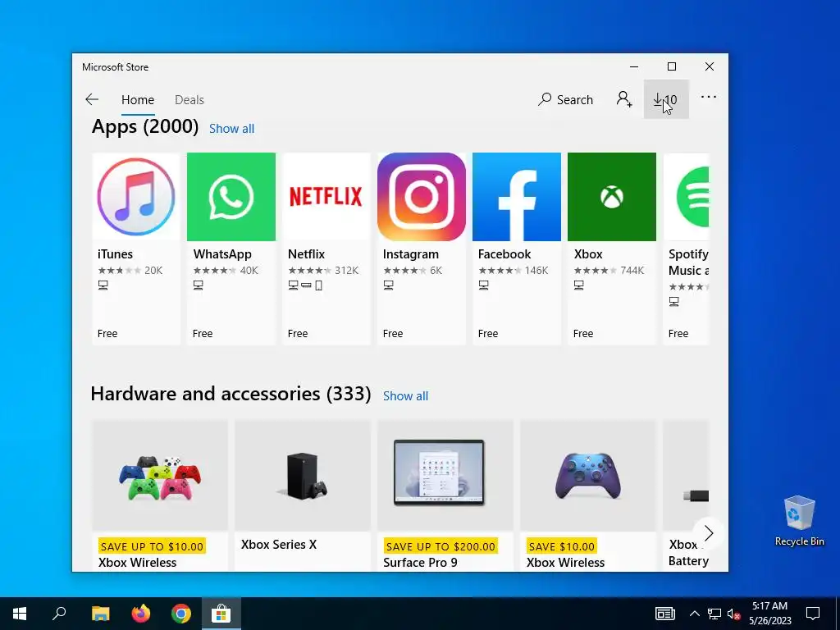Open the See more ellipsis menu
Screen dimensions: 840x630
click(x=708, y=98)
